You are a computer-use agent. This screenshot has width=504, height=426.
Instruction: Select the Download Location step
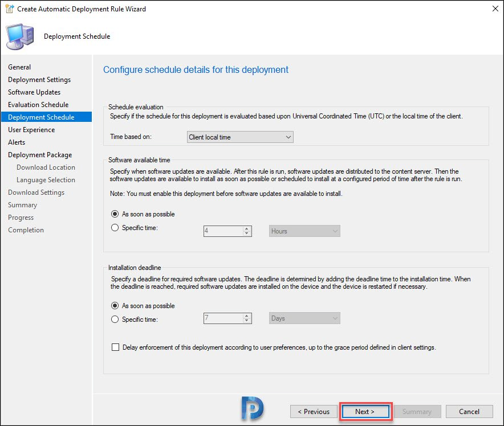[x=46, y=167]
